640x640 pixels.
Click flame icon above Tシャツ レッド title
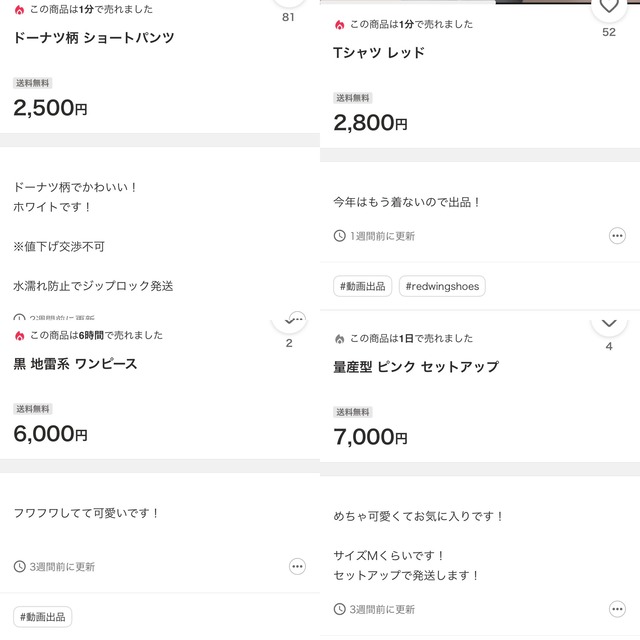(339, 24)
